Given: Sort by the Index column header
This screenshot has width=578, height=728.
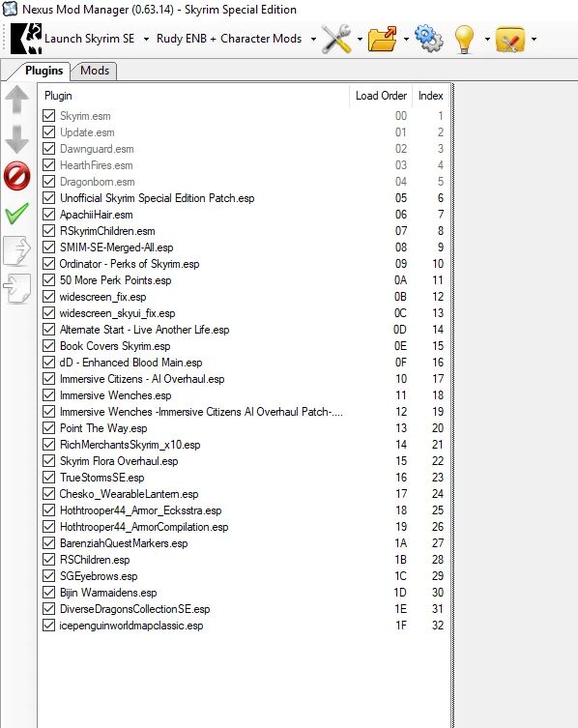Looking at the screenshot, I should [x=431, y=96].
